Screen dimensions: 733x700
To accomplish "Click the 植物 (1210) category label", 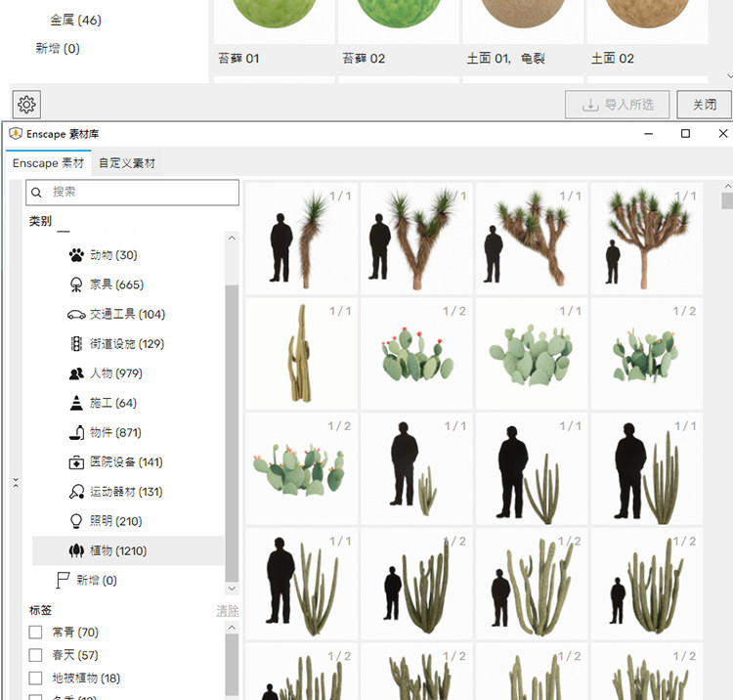I will point(118,550).
